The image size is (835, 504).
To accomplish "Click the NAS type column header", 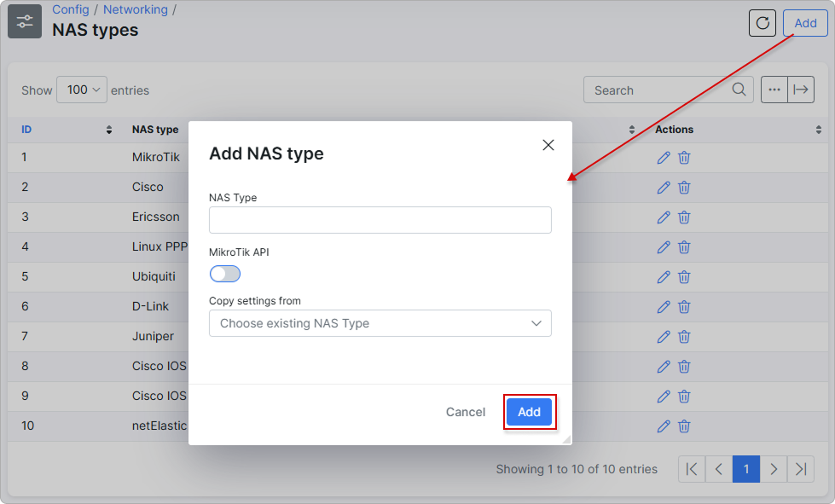I will [x=155, y=130].
